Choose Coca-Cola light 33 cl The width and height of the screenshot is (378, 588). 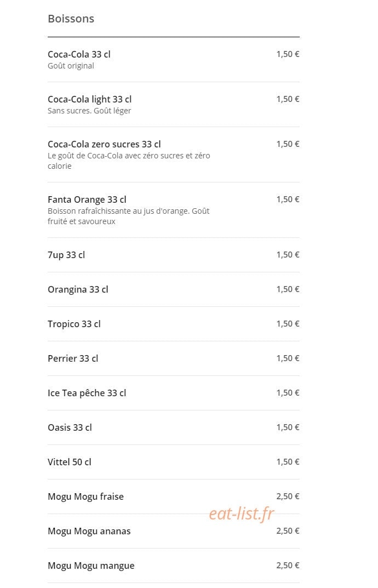[173, 105]
